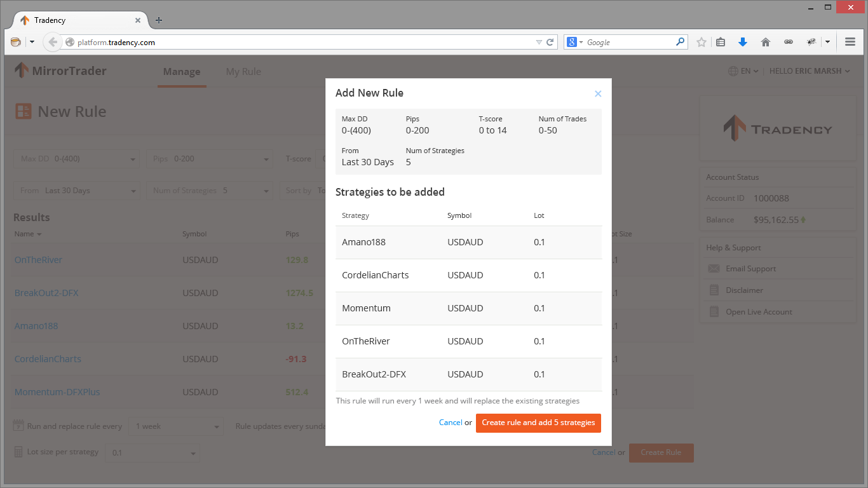Viewport: 868px width, 488px height.
Task: Sort results by Name column header
Action: [x=28, y=234]
